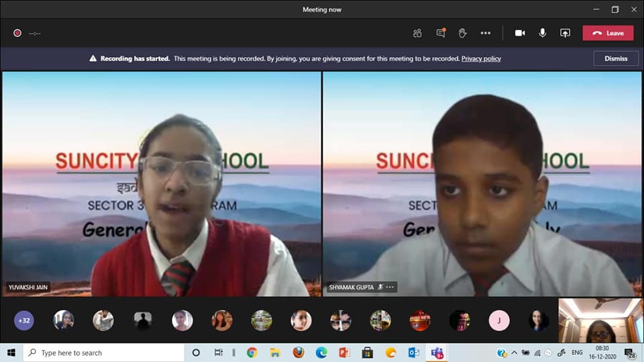Open Get Help tray icon
The width and height of the screenshot is (644, 362).
(501, 353)
